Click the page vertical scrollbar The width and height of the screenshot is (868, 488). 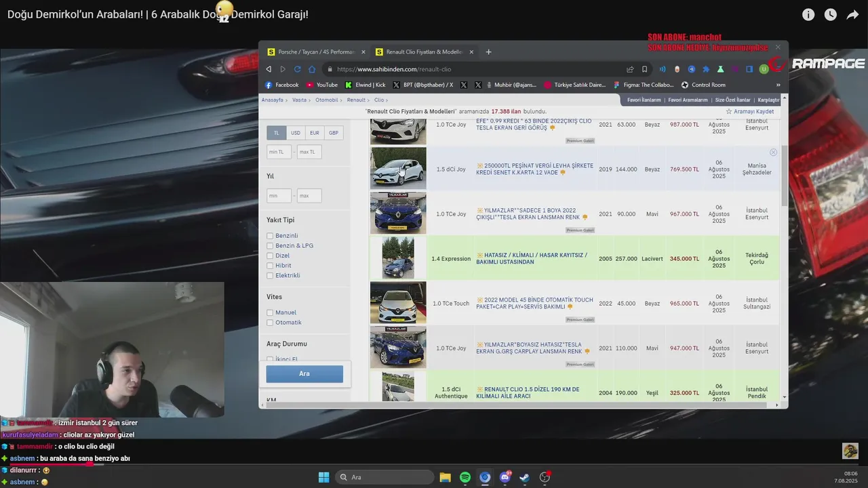[785, 176]
